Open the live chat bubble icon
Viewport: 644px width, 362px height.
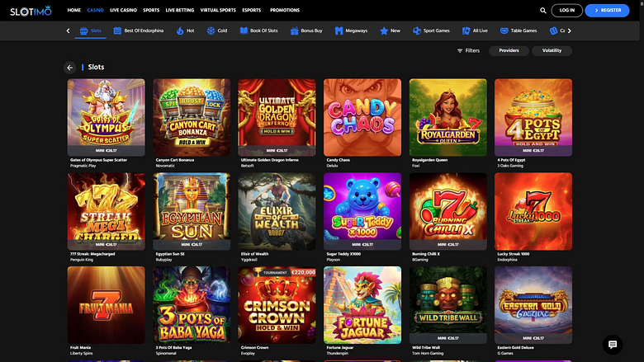pos(613,345)
